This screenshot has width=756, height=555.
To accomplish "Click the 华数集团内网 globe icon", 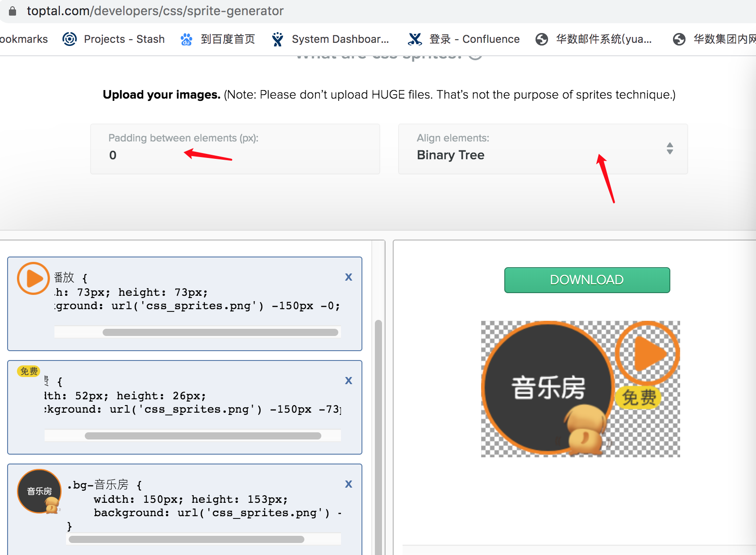I will point(679,39).
